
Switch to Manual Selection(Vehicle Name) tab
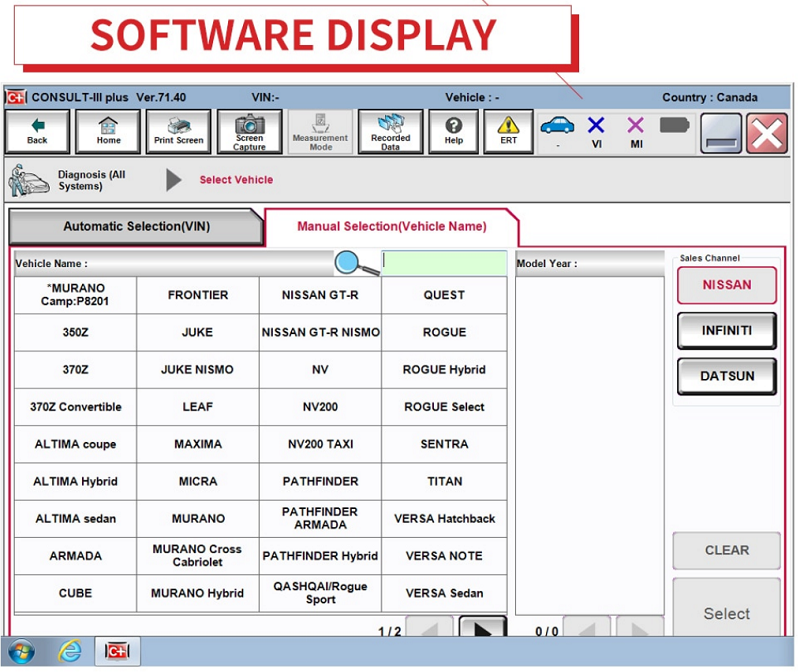click(391, 227)
